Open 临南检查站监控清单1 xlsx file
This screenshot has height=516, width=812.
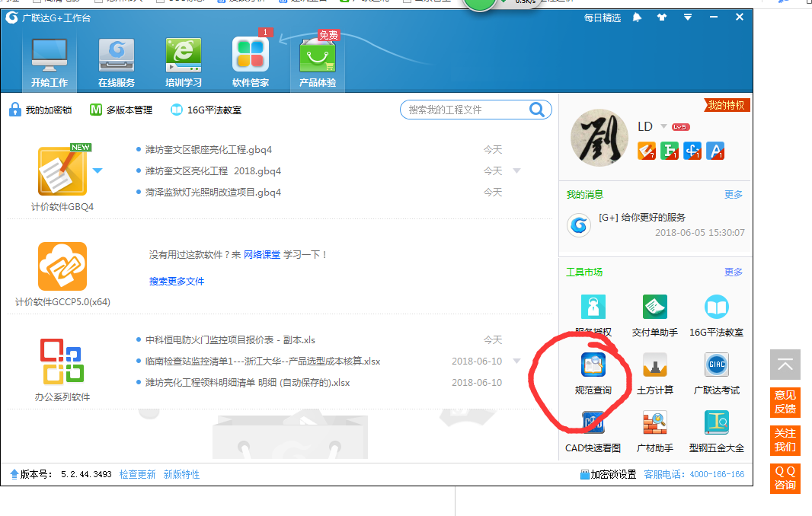pyautogui.click(x=263, y=362)
